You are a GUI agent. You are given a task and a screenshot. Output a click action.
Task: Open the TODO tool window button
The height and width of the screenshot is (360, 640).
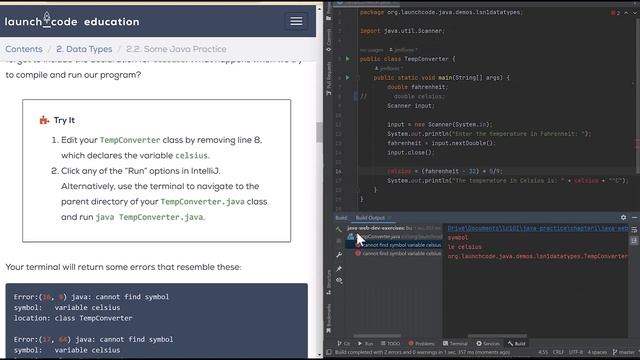(x=390, y=344)
